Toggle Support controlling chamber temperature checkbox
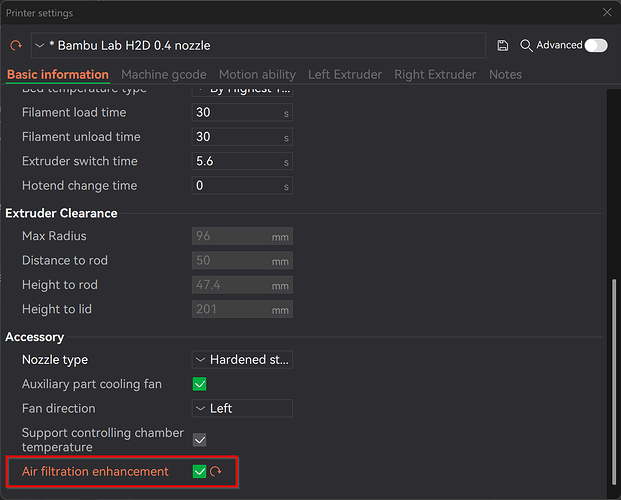This screenshot has width=621, height=500. (200, 440)
